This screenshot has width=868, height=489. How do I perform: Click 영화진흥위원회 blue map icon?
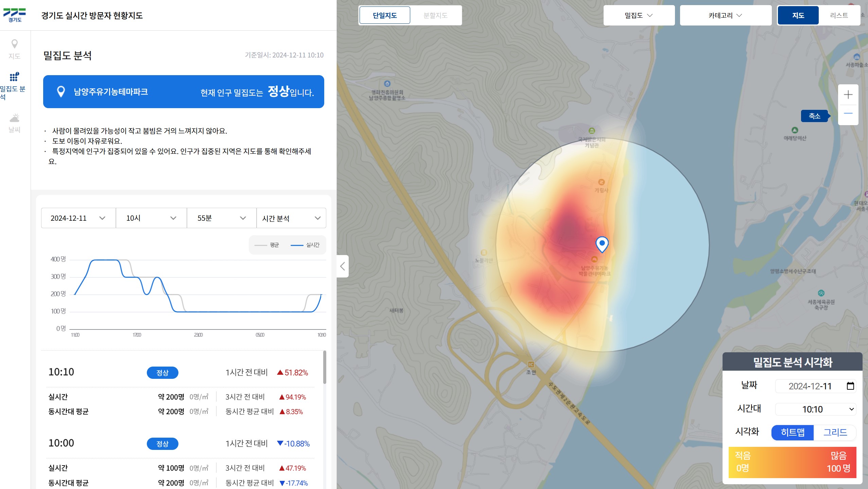(387, 84)
